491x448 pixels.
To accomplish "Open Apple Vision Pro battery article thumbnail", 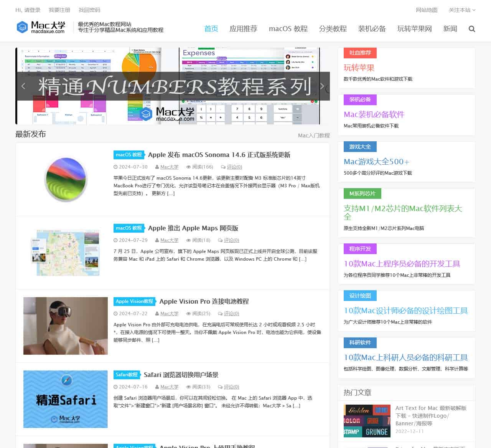I will (66, 326).
